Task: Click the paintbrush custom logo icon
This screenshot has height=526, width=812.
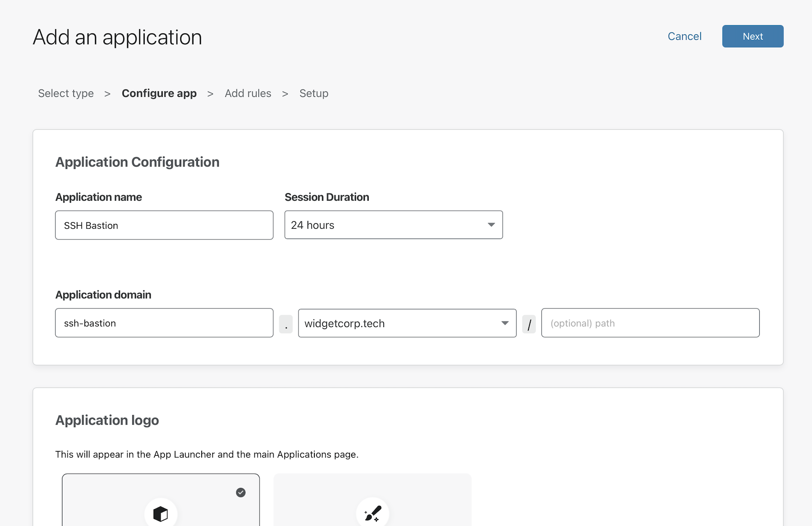Action: click(x=373, y=513)
